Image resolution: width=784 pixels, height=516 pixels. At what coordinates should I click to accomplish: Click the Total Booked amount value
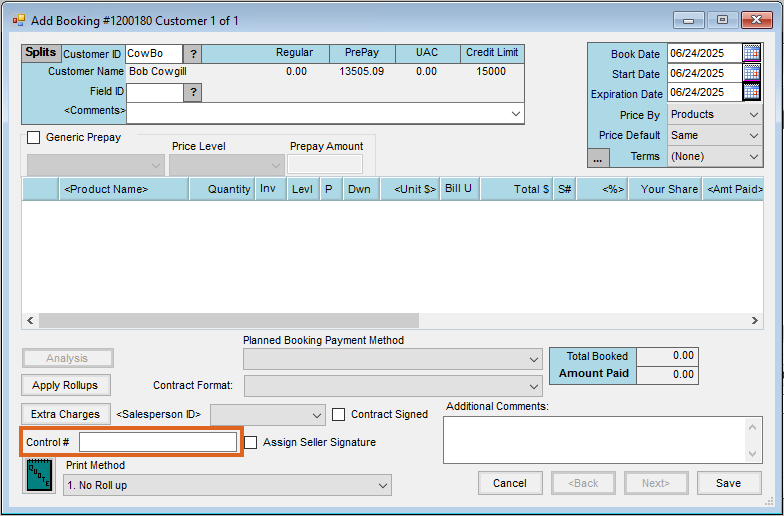668,356
